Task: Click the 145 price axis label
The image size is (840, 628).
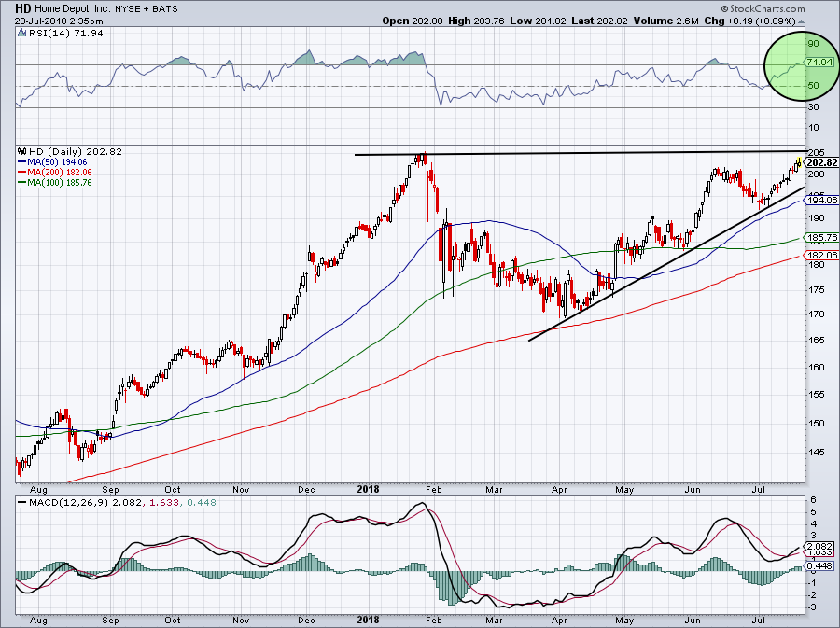Action: [817, 453]
